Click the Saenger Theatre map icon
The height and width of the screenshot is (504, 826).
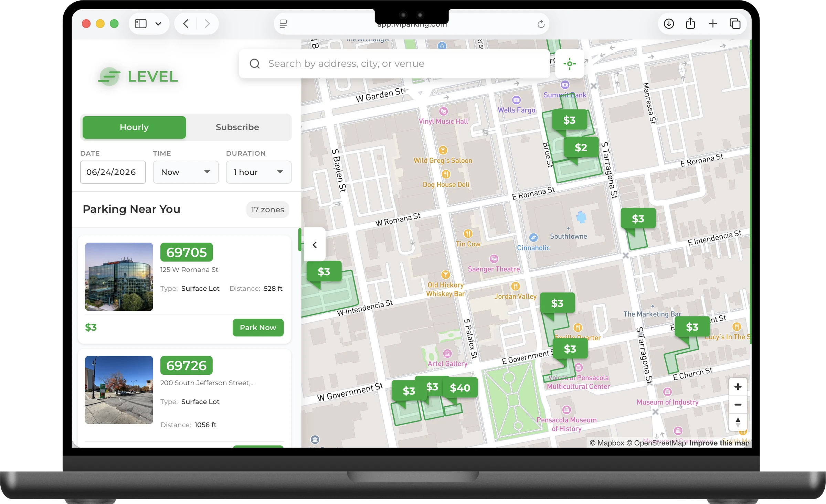pos(494,259)
